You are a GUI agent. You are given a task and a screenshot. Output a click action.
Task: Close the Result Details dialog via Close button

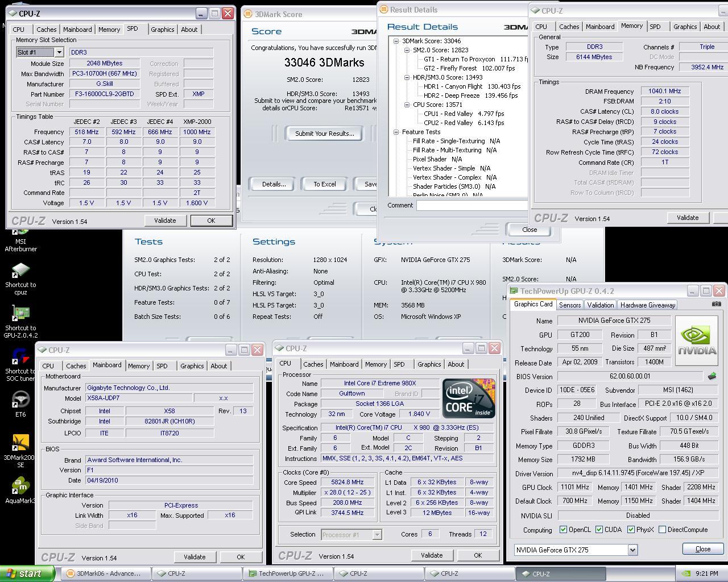[530, 230]
